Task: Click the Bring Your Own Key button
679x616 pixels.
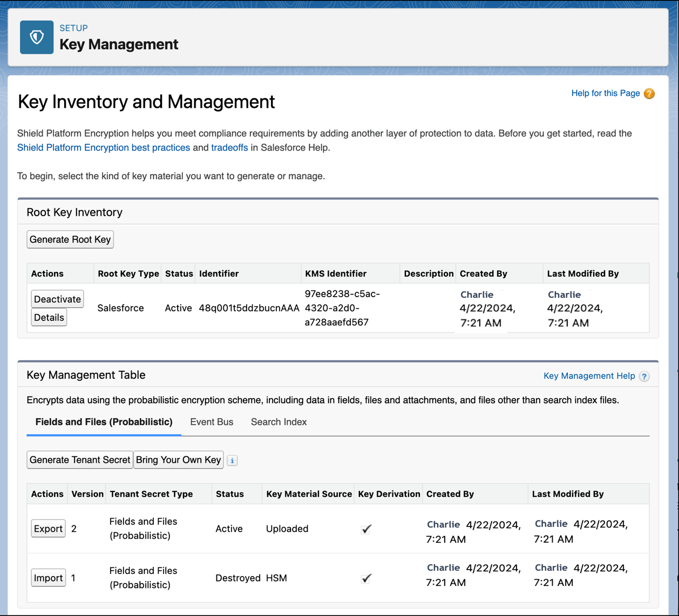Action: click(179, 460)
